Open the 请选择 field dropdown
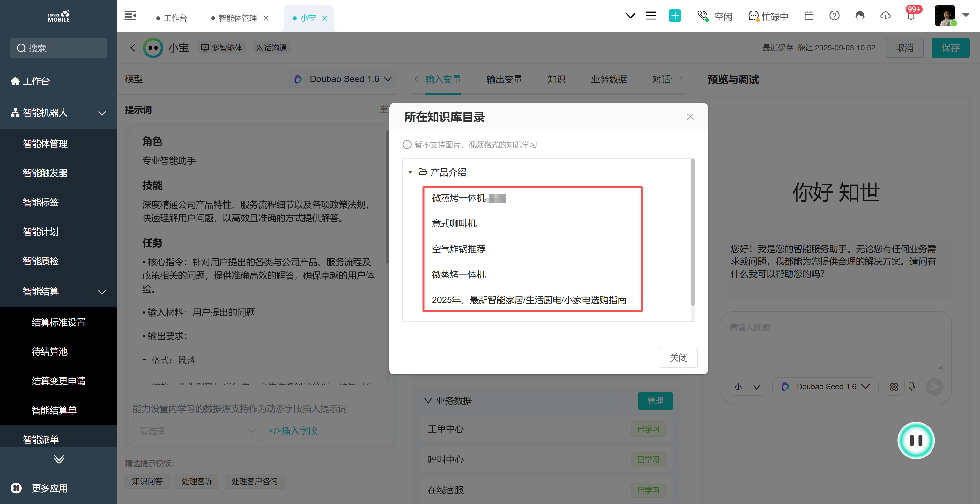 pyautogui.click(x=196, y=431)
